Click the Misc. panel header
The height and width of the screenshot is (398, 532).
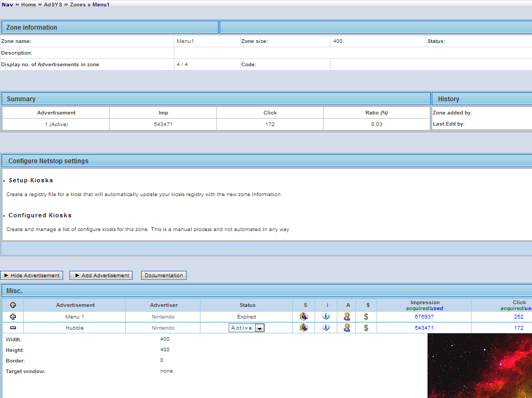pos(267,290)
